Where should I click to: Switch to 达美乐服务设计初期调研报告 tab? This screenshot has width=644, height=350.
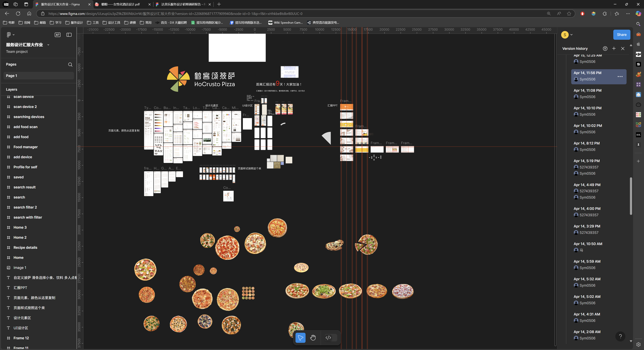pyautogui.click(x=183, y=4)
